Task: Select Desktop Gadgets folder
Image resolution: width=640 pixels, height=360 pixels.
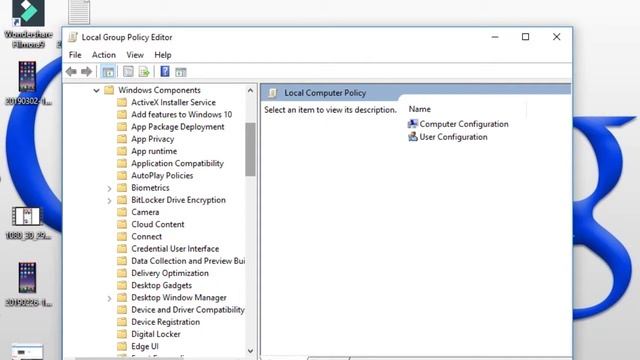Action: point(161,285)
